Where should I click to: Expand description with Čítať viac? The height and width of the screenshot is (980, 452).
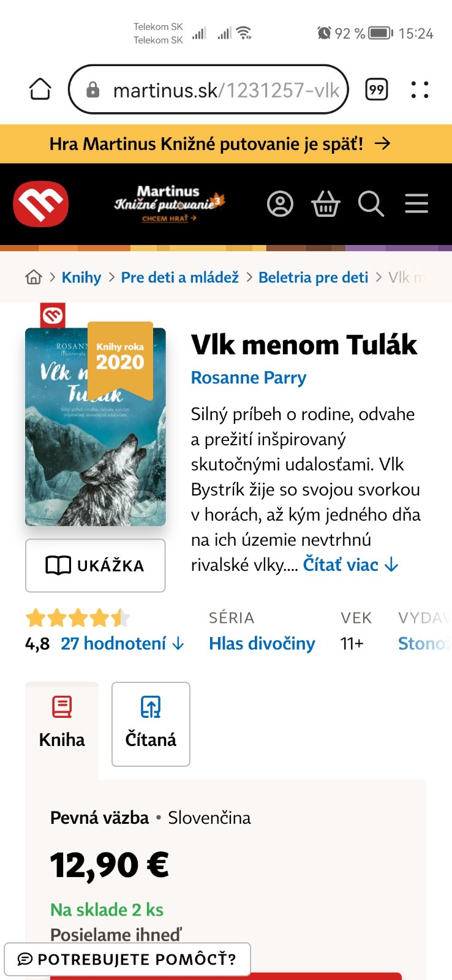(351, 565)
